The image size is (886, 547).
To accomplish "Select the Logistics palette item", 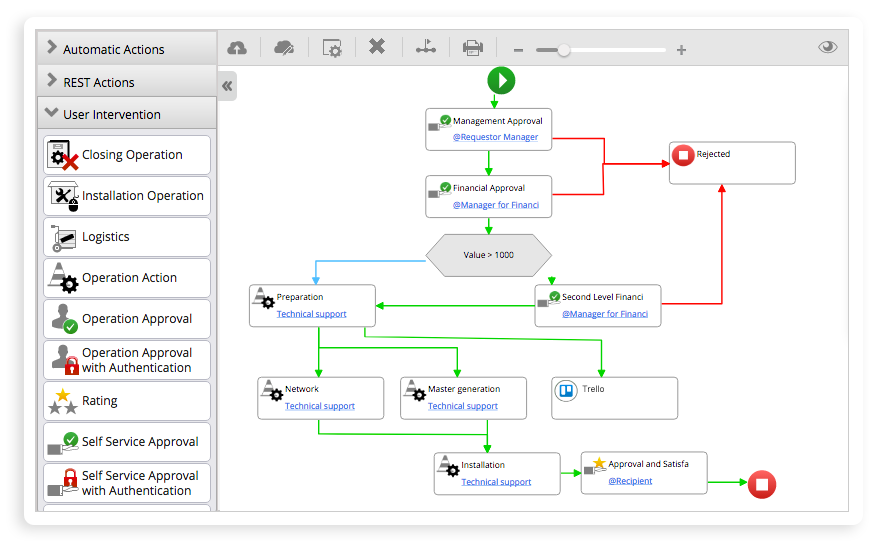I will (127, 237).
